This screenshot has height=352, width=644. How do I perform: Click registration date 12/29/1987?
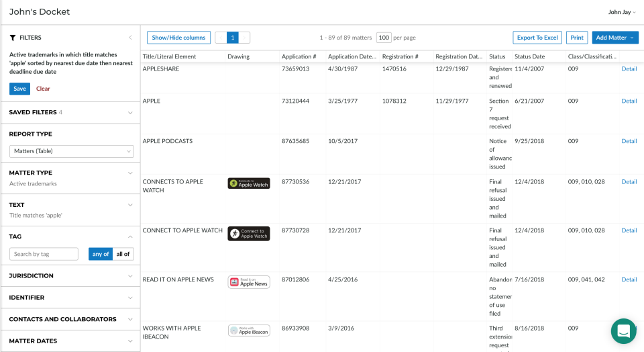click(x=451, y=69)
